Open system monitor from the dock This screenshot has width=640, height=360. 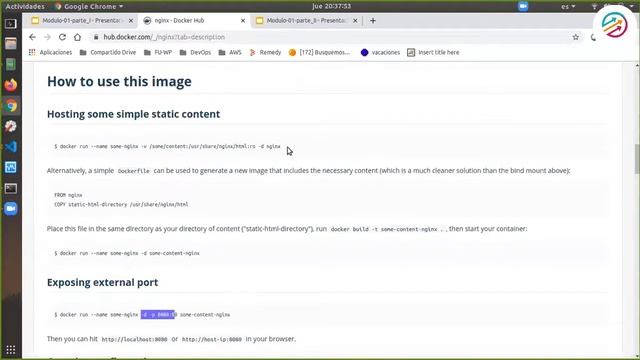(x=11, y=167)
